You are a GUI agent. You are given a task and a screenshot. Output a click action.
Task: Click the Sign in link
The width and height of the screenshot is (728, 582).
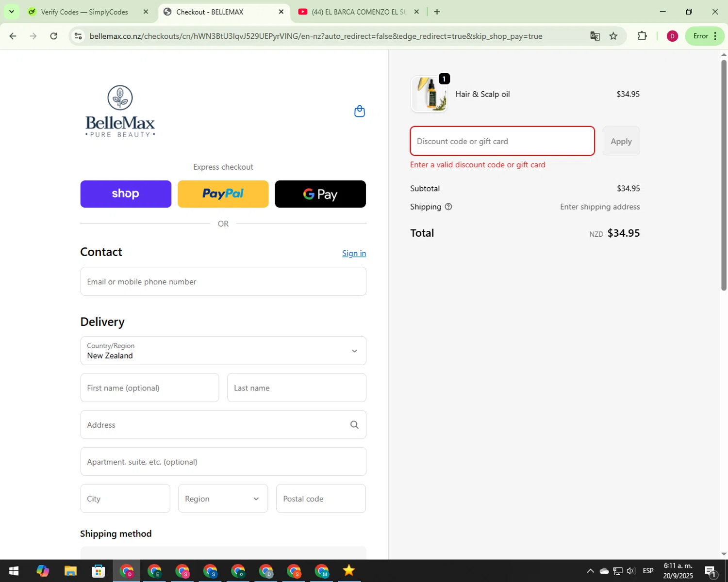[x=354, y=253]
